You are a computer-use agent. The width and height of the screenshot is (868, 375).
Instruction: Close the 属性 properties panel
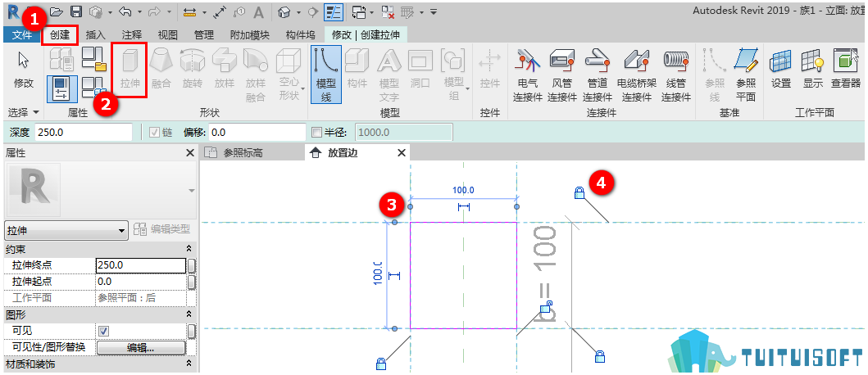pyautogui.click(x=190, y=153)
